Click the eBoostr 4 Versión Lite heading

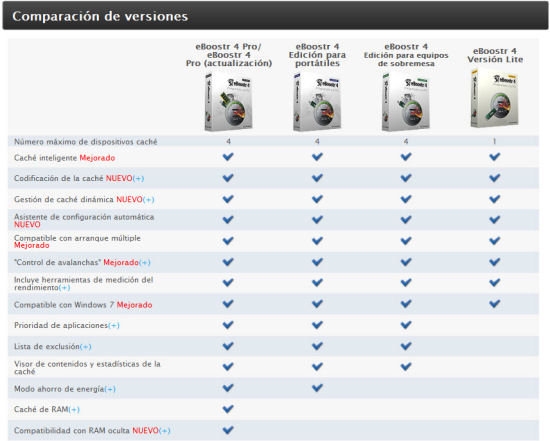point(495,55)
